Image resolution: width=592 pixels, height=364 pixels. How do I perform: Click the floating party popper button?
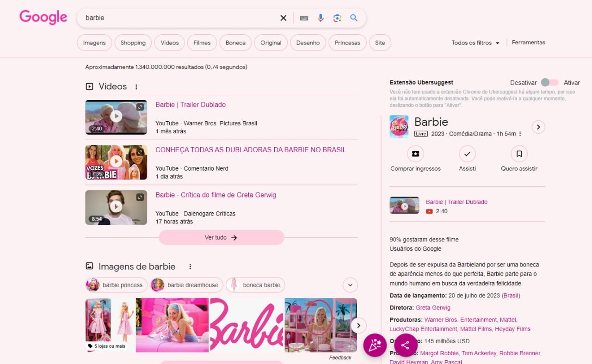pos(375,345)
